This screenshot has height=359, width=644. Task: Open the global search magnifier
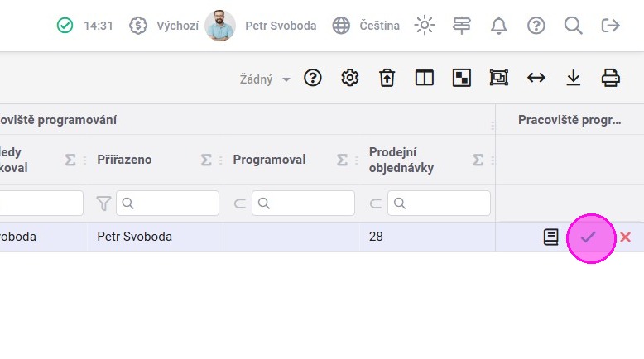tap(573, 26)
